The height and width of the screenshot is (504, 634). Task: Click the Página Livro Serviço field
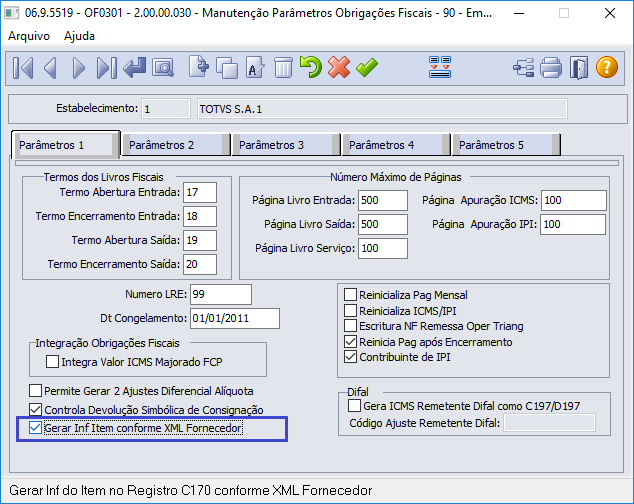tap(383, 248)
